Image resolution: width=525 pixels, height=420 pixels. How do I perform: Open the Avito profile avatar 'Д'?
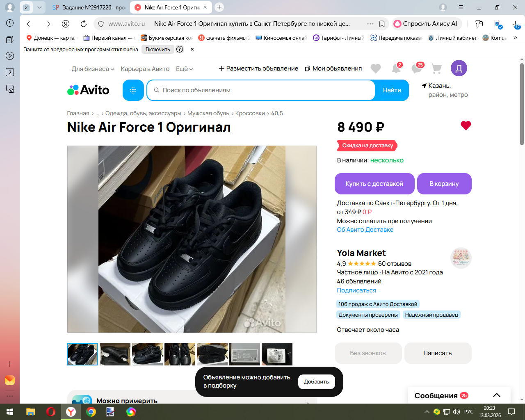coord(459,68)
